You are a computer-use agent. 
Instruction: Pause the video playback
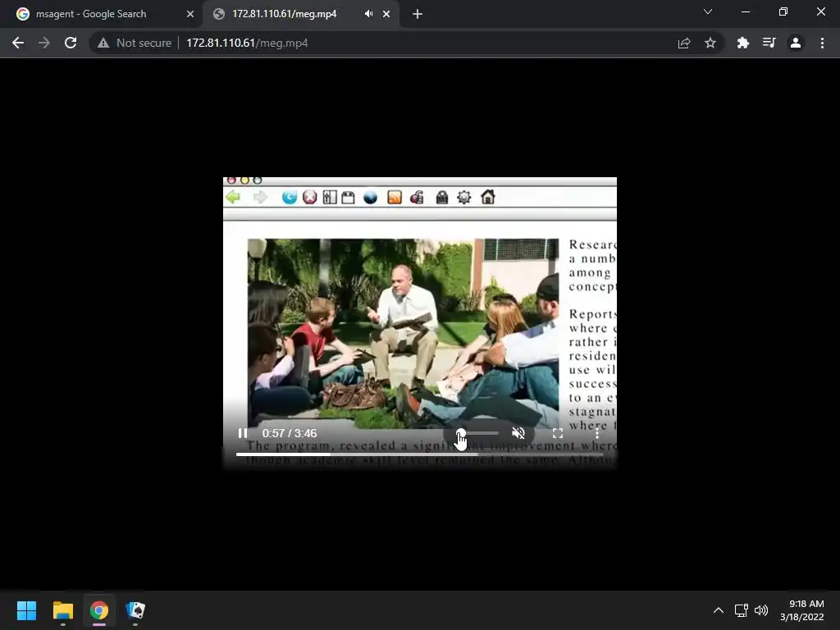click(243, 433)
